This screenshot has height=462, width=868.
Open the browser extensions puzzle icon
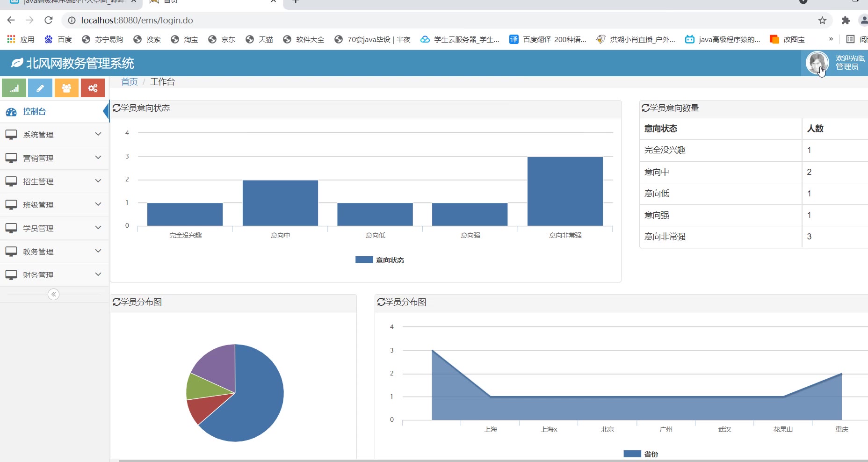846,20
